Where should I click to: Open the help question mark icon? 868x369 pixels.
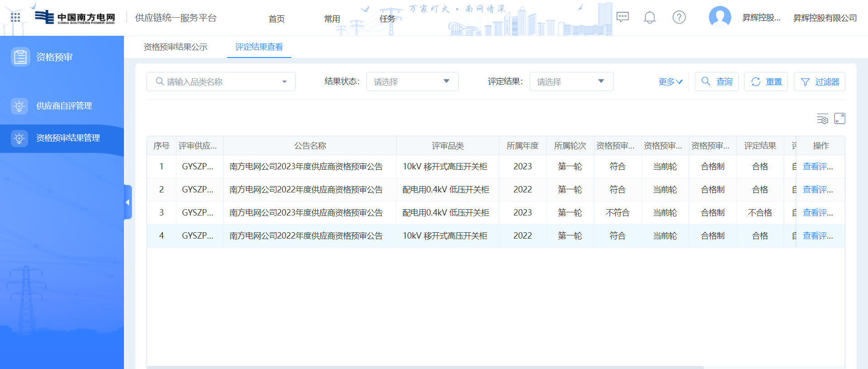tap(678, 18)
